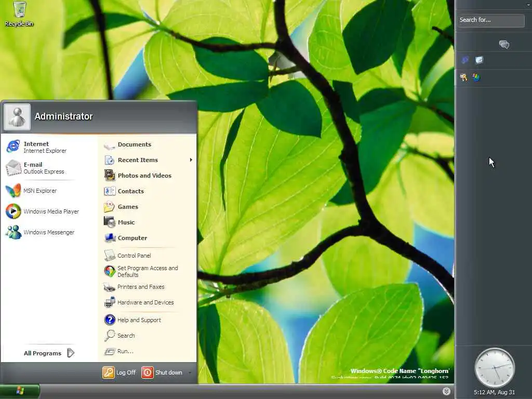Image resolution: width=532 pixels, height=399 pixels.
Task: Launch Outlook Express E-mail
Action: [36, 168]
